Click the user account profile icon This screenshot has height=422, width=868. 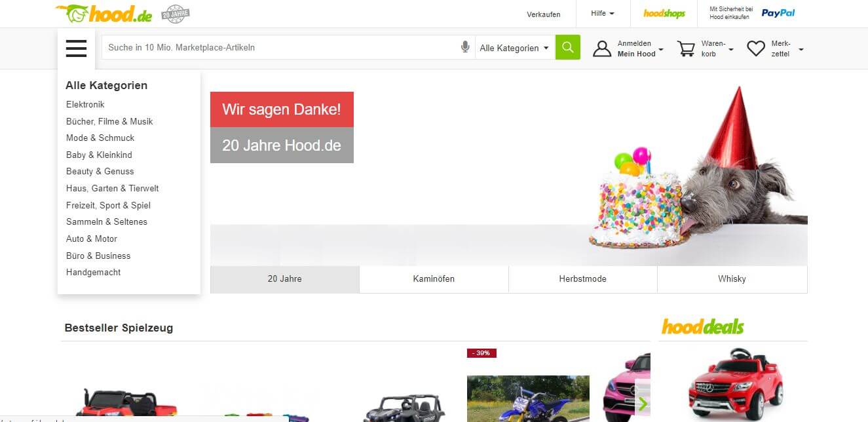coord(602,48)
